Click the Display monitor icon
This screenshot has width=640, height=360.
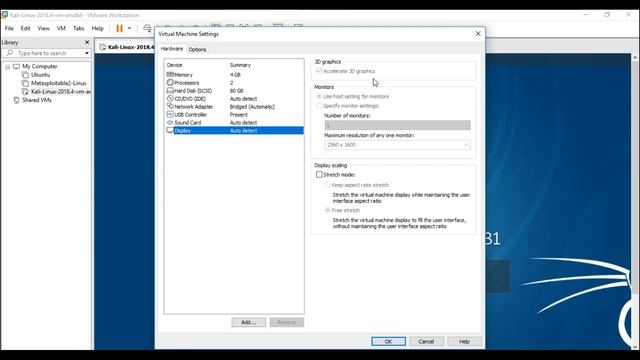tap(170, 130)
